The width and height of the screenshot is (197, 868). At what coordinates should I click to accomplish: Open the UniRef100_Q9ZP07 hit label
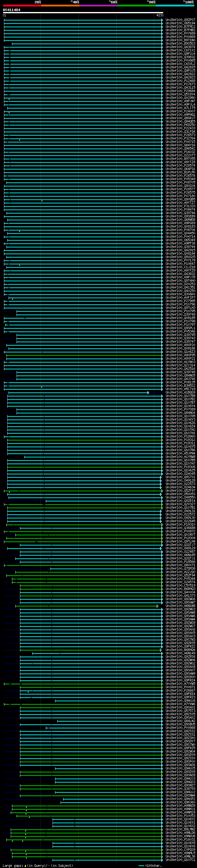point(180,20)
